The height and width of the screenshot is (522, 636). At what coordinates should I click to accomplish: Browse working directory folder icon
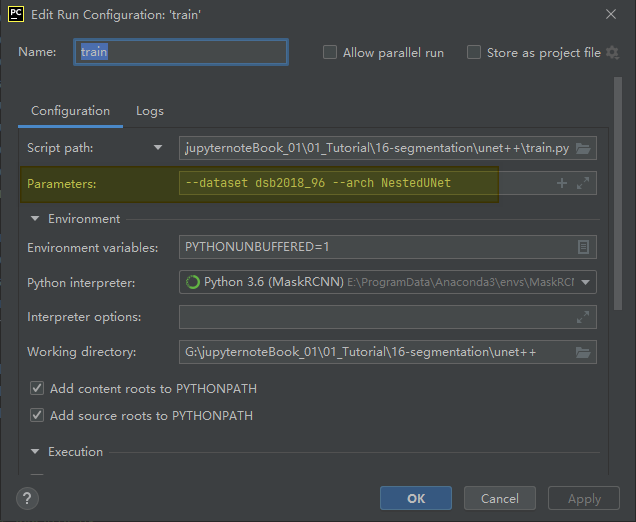(583, 352)
